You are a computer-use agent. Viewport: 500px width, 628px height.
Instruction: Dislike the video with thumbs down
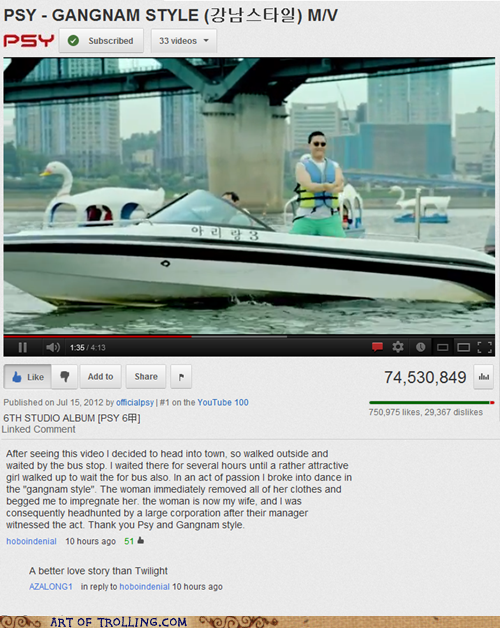pyautogui.click(x=65, y=376)
